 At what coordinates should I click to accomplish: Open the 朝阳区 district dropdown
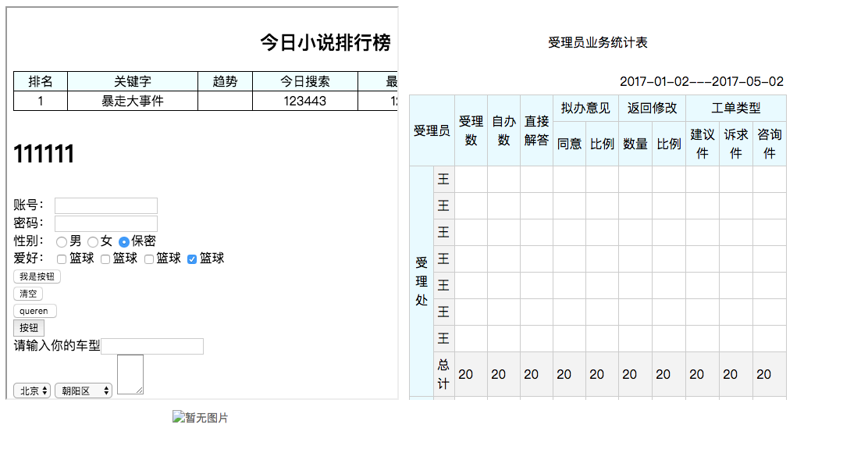[84, 391]
